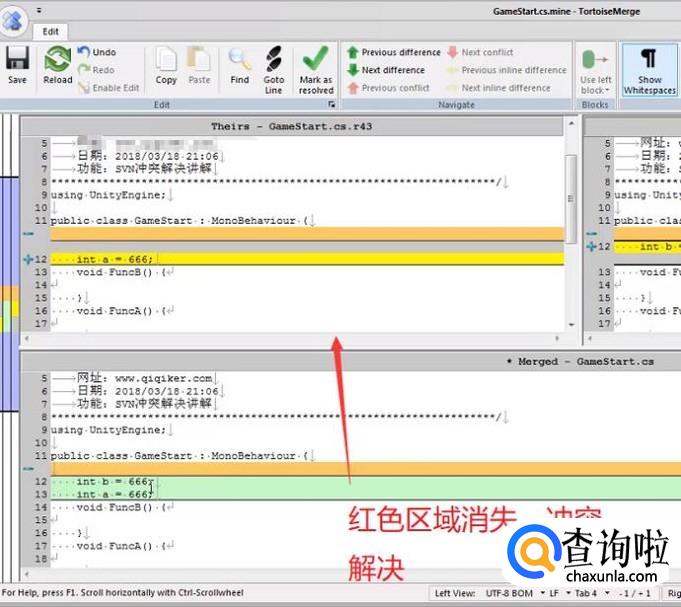Click the -1 / +1 status bar counter
Viewport: 681px width, 607px height.
pyautogui.click(x=635, y=593)
